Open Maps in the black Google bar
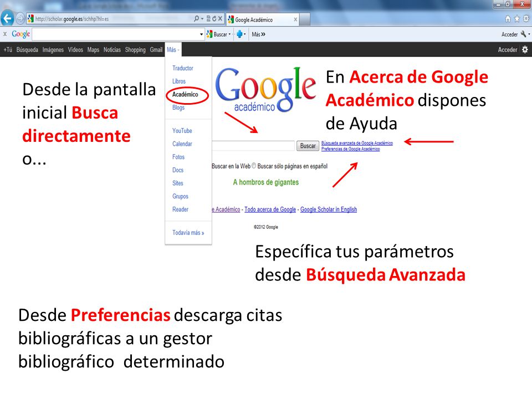 93,49
